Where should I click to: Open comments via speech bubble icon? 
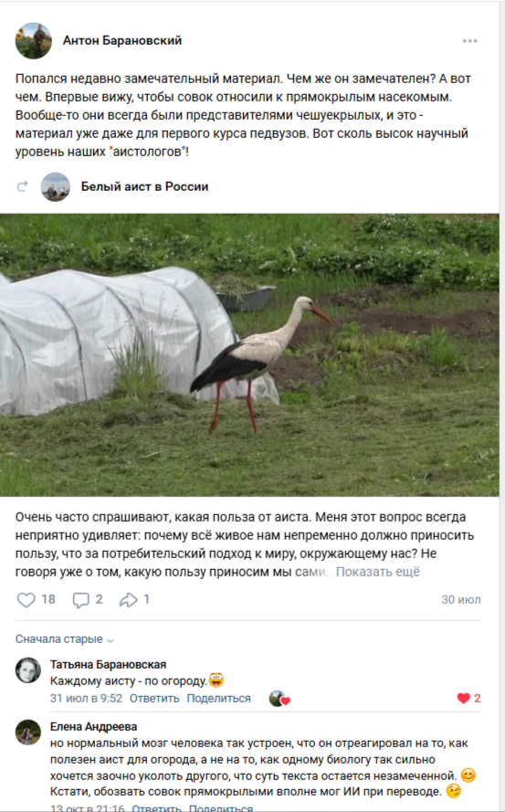(80, 600)
